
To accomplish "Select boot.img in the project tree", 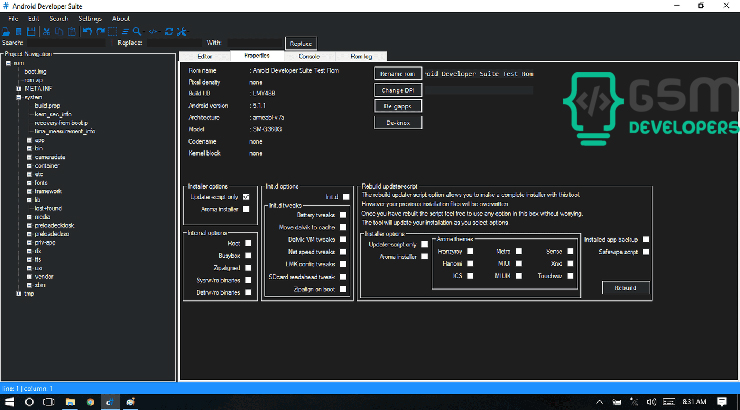I will point(35,72).
